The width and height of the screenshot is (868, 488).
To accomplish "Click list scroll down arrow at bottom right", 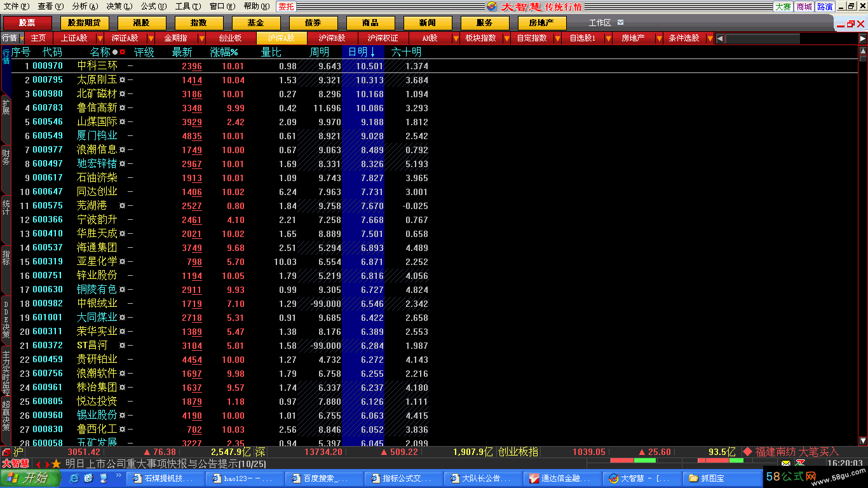I will (863, 440).
